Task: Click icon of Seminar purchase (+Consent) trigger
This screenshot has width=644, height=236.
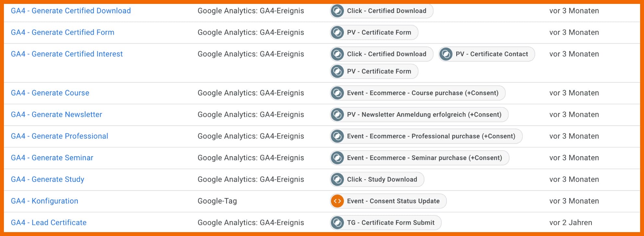Action: click(x=337, y=158)
